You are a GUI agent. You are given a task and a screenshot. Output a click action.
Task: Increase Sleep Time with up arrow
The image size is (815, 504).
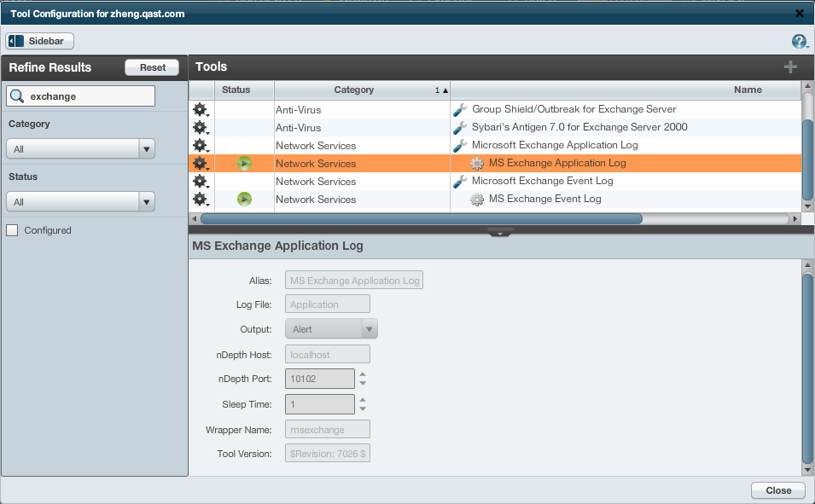(363, 400)
